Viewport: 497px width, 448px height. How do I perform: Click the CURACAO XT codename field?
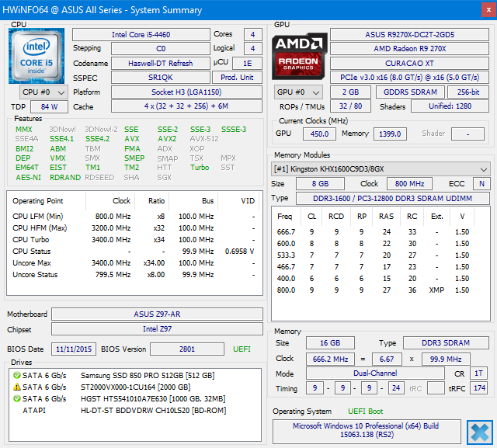[x=409, y=63]
